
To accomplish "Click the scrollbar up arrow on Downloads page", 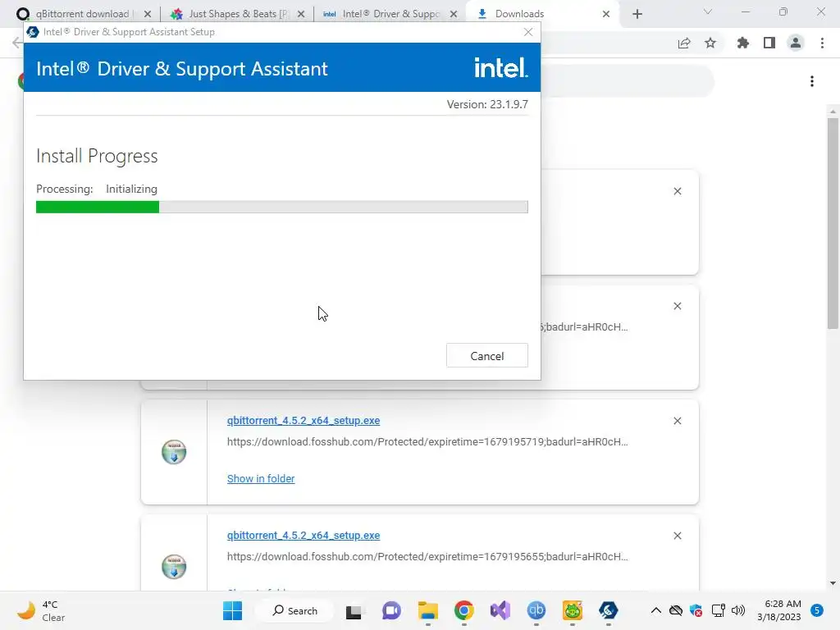I will [833, 112].
